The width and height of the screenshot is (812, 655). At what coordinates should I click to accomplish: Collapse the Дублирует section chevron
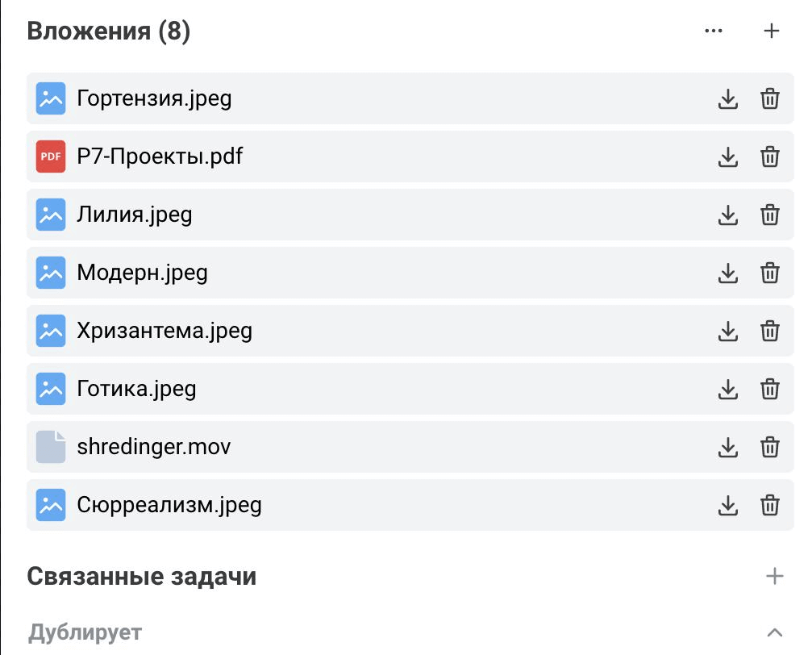(x=774, y=632)
